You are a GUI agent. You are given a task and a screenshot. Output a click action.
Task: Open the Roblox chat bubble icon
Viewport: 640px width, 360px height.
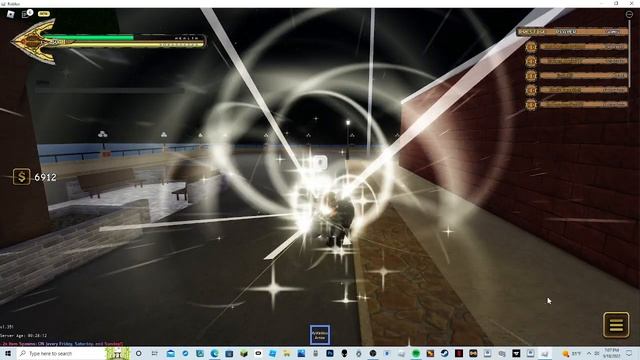tap(26, 14)
